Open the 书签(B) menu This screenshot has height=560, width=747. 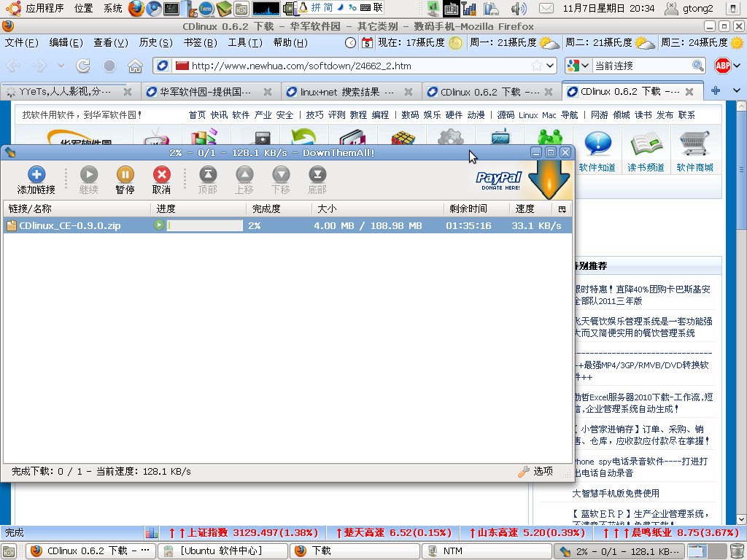200,43
